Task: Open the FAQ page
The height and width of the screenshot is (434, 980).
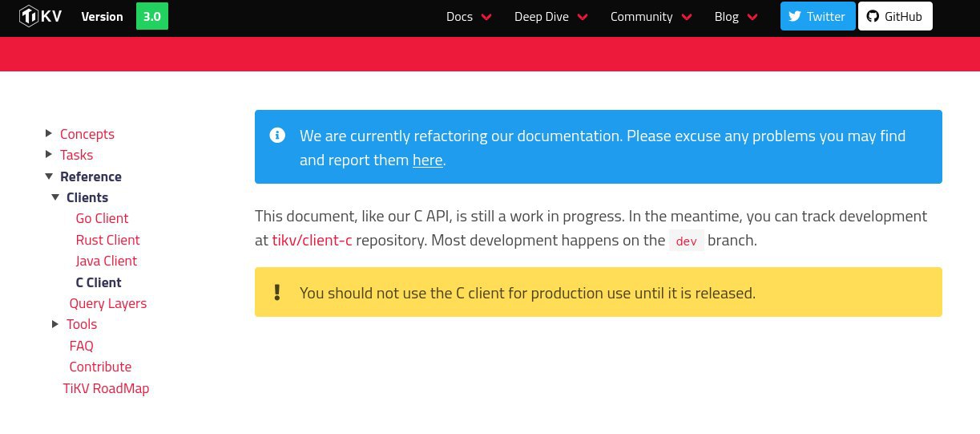Action: tap(82, 346)
